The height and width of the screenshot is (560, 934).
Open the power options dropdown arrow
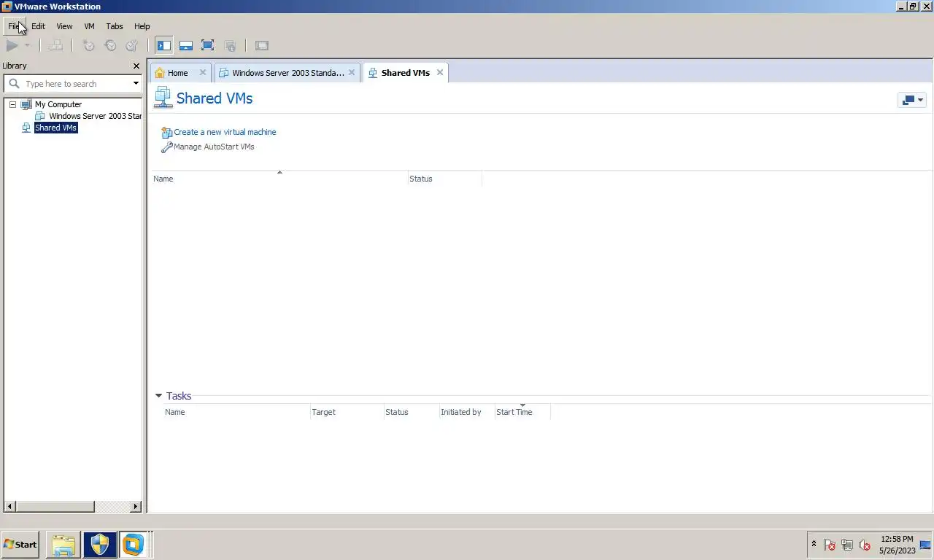coord(27,45)
